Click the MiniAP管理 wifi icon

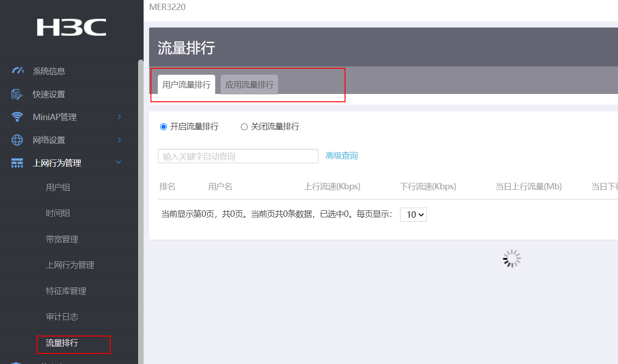click(17, 117)
